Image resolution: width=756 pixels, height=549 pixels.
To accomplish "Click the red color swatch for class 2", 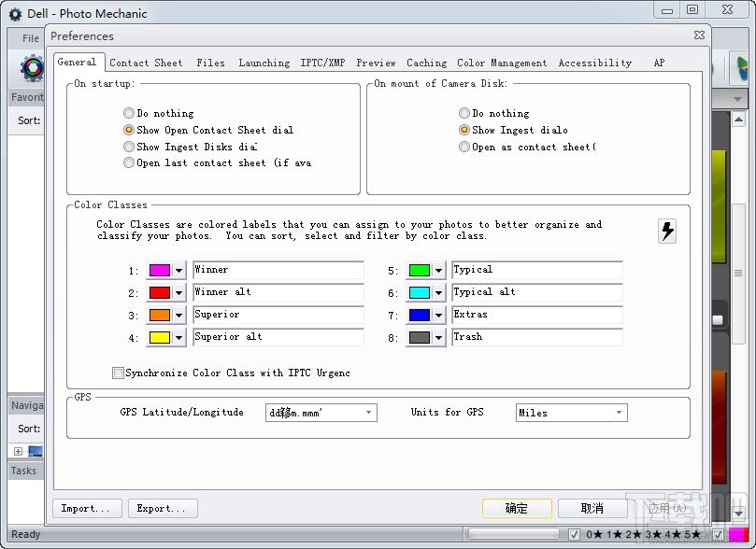I will [x=160, y=293].
